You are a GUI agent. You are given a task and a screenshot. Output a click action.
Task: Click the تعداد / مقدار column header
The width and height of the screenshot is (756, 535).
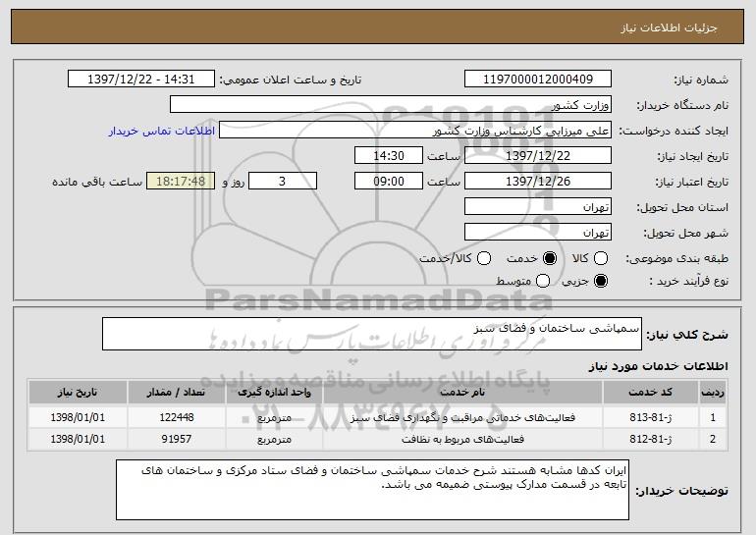(176, 393)
